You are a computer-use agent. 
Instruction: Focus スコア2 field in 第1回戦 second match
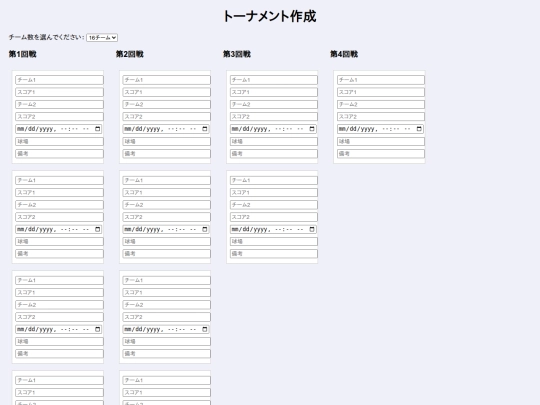click(x=59, y=217)
